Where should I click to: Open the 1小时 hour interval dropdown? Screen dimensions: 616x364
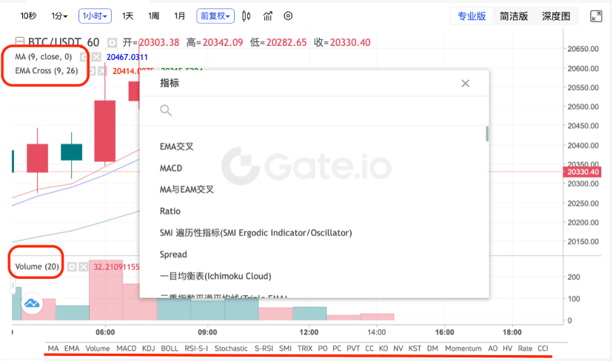pos(96,16)
